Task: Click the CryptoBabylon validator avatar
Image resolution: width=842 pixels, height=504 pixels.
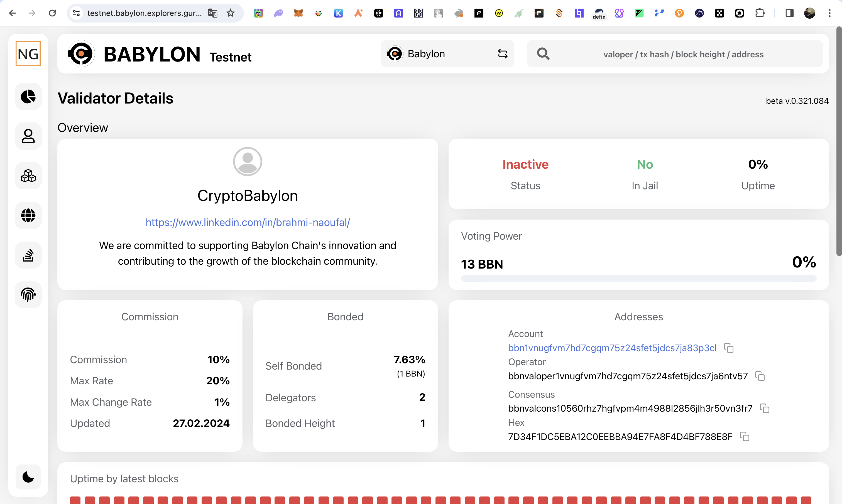Action: click(x=248, y=161)
